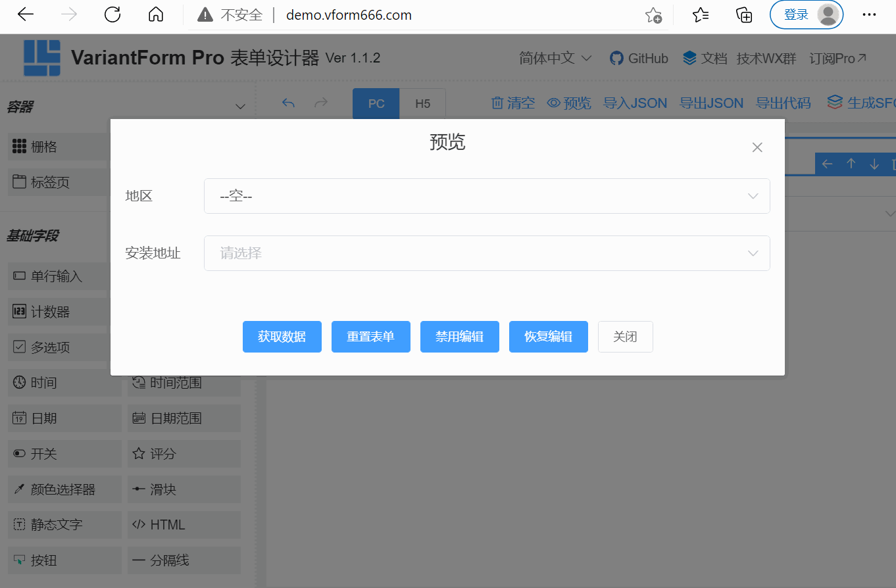The width and height of the screenshot is (896, 588).
Task: Open the 地区 region dropdown
Action: pyautogui.click(x=487, y=195)
